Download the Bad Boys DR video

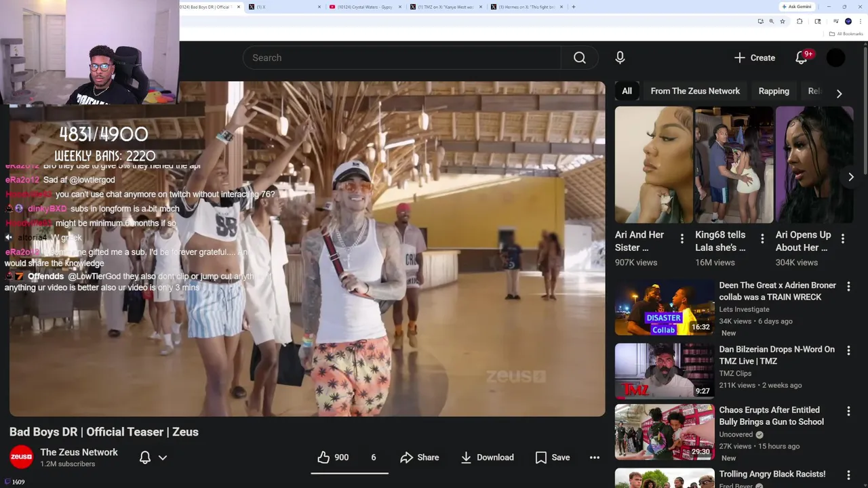[487, 457]
